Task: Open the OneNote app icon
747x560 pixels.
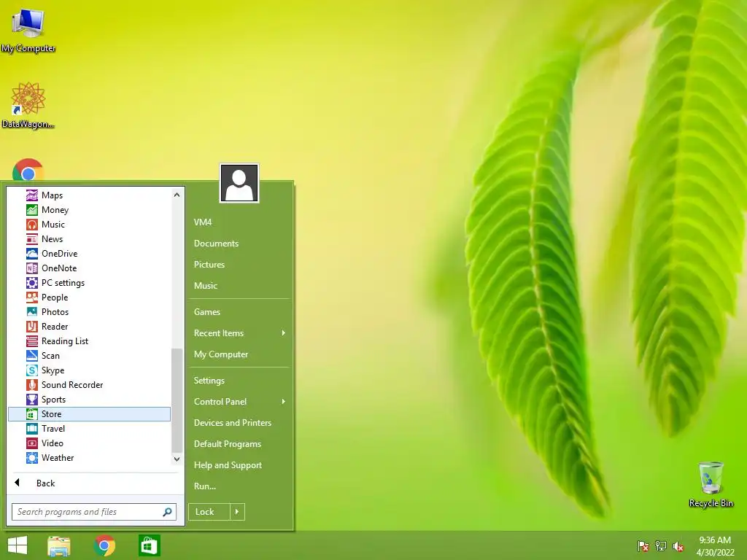Action: click(x=32, y=268)
